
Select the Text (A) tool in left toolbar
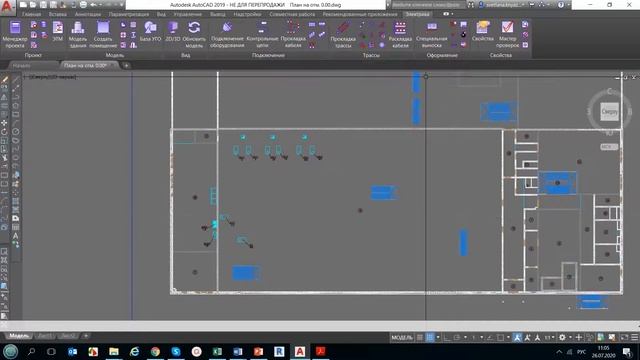pos(16,236)
